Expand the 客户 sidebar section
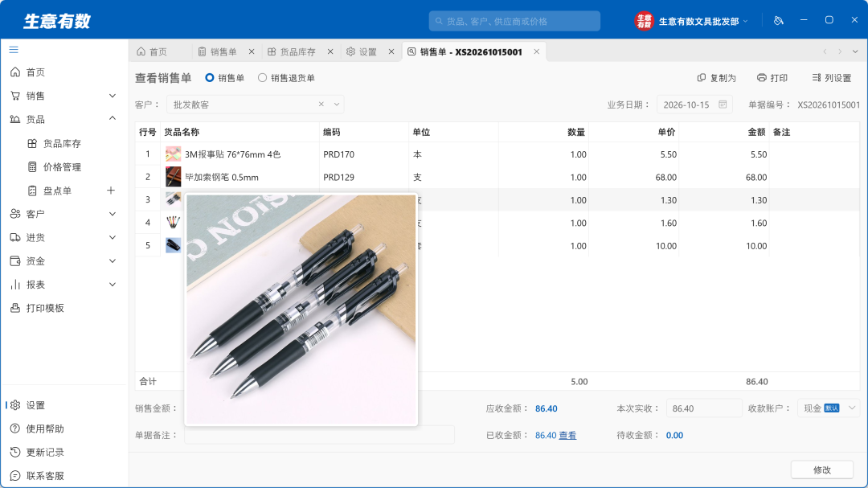The height and width of the screenshot is (488, 868). [x=113, y=214]
